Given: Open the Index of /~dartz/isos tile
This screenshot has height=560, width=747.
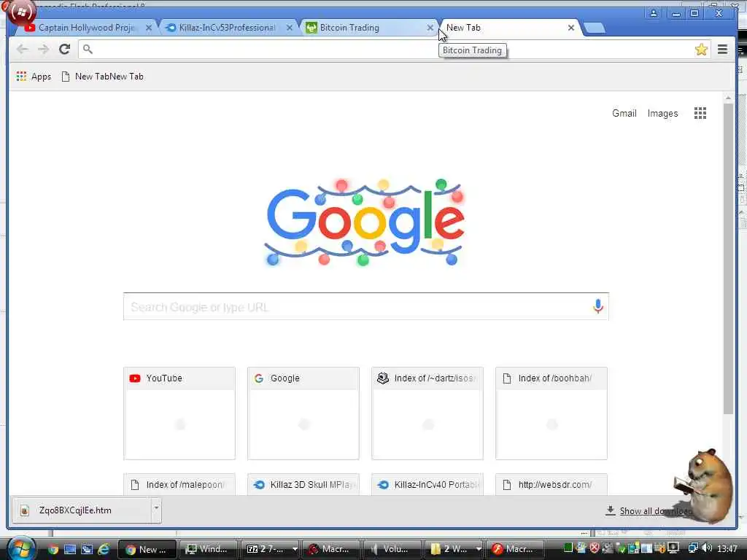Looking at the screenshot, I should (x=427, y=413).
